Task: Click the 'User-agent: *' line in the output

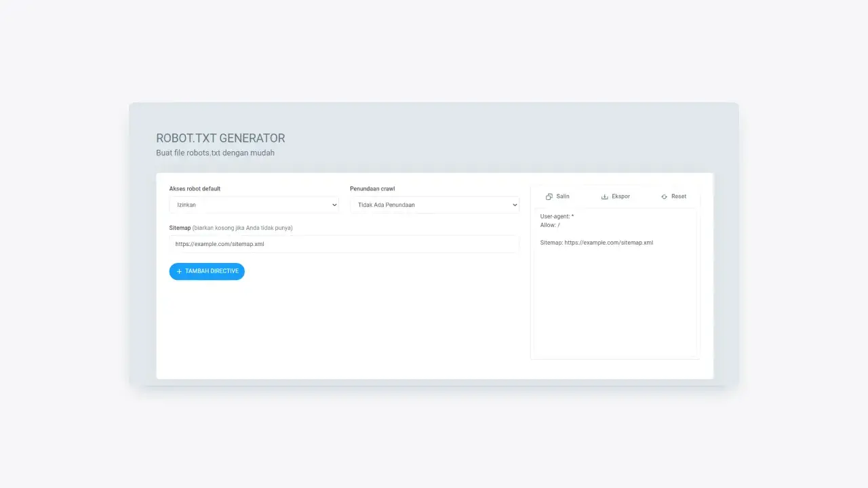Action: click(x=557, y=216)
